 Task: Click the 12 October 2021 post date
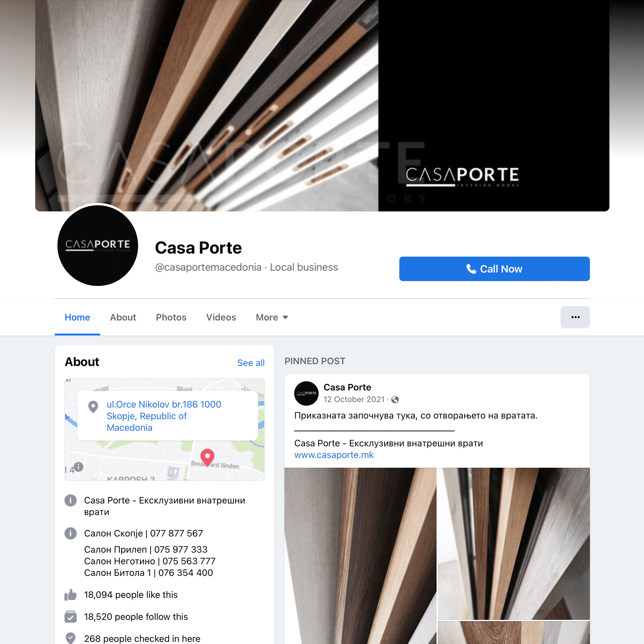pos(354,399)
